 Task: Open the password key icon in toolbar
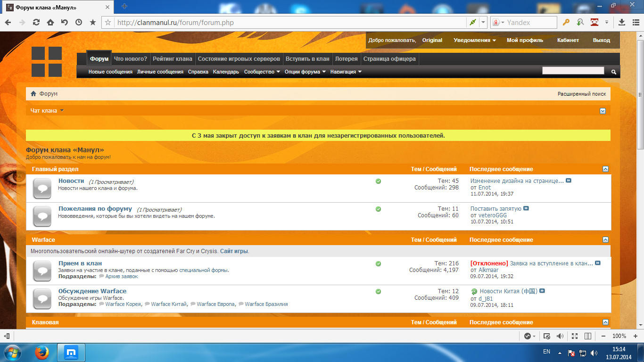(x=566, y=22)
